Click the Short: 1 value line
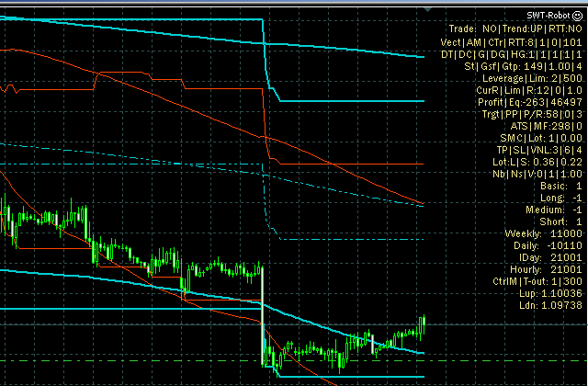The width and height of the screenshot is (588, 386). 560,221
